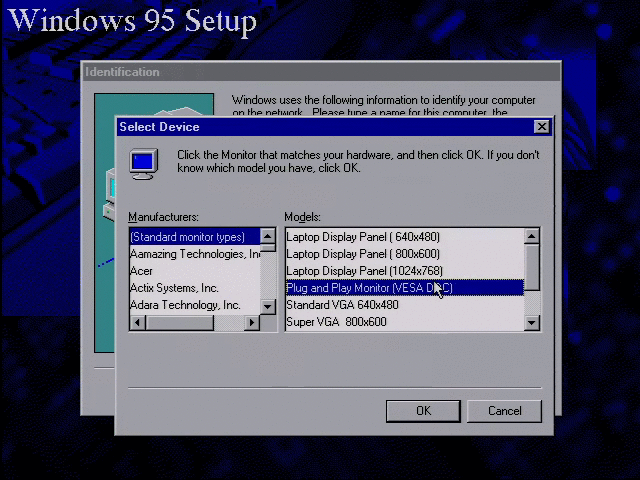The width and height of the screenshot is (640, 480).
Task: Select Laptop Display Panel (800x600) model
Action: coord(404,254)
